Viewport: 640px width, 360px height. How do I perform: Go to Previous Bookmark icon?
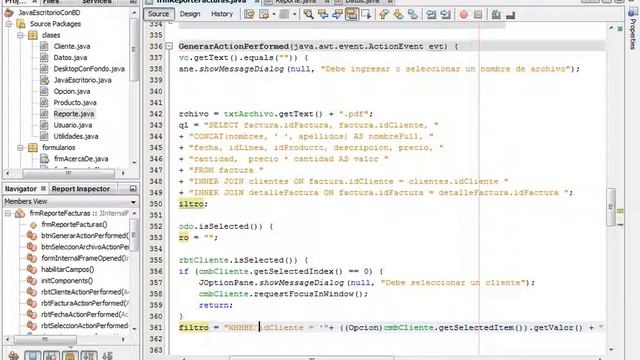[x=384, y=15]
